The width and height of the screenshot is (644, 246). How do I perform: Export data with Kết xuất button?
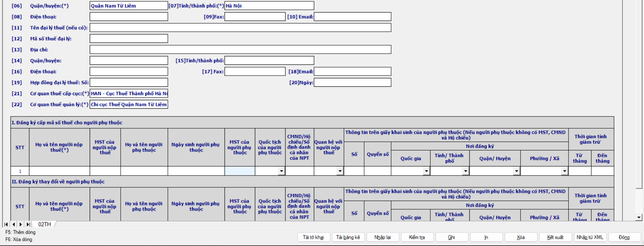pos(555,237)
